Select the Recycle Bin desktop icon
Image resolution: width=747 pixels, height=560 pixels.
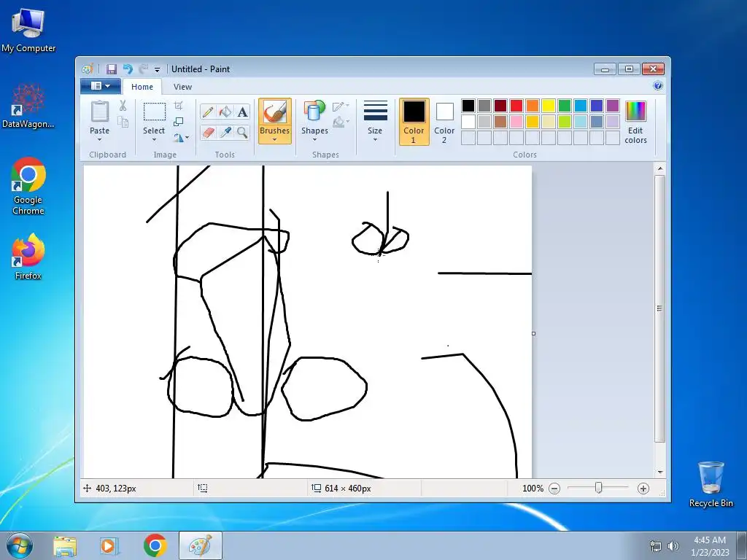pyautogui.click(x=711, y=484)
